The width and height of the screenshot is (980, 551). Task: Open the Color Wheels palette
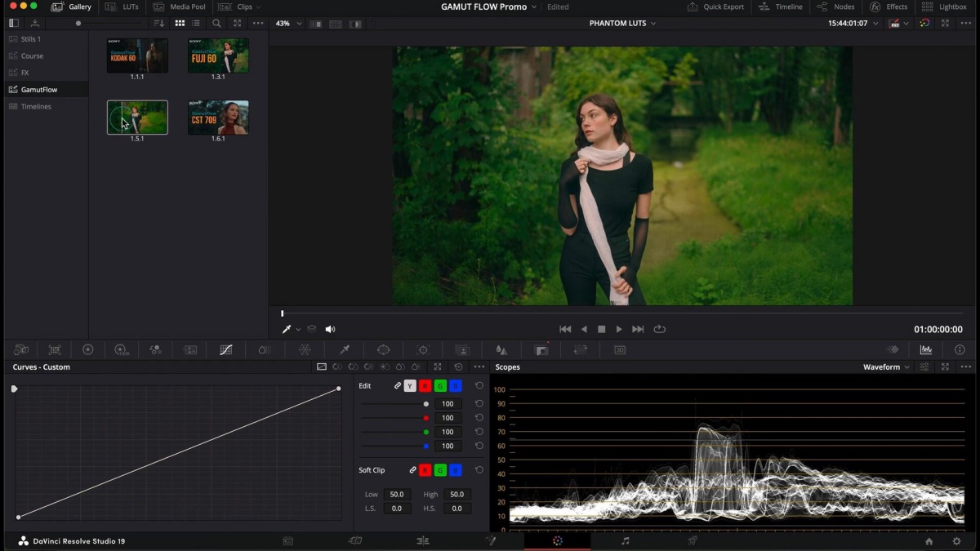87,349
